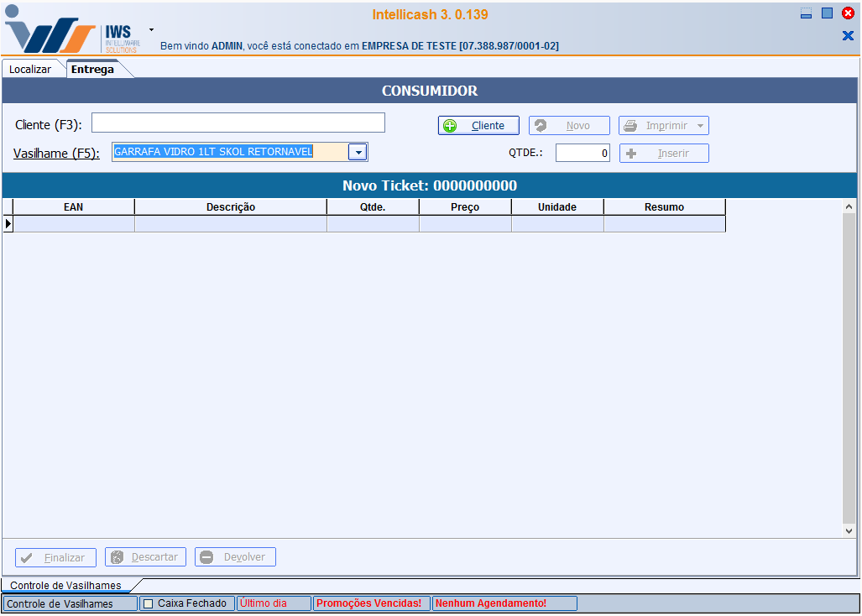
Task: Click the Promoções Vencidas! status alert
Action: [369, 603]
